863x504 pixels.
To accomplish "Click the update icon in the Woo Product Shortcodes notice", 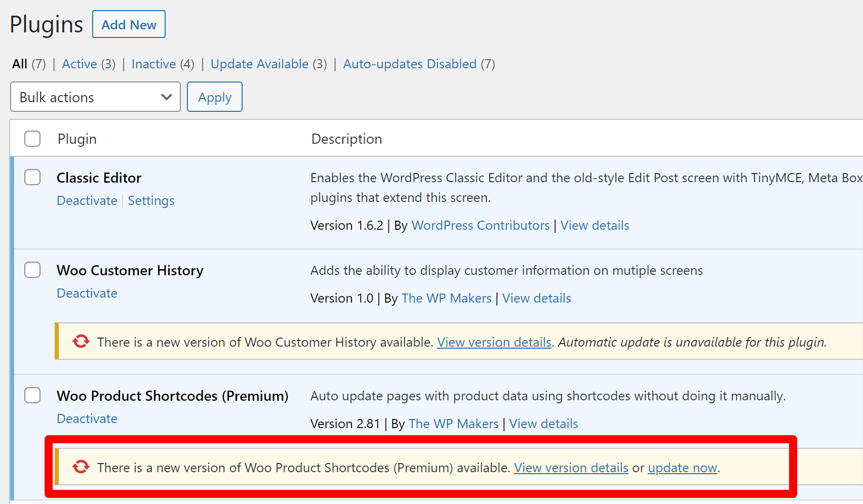I will point(81,467).
